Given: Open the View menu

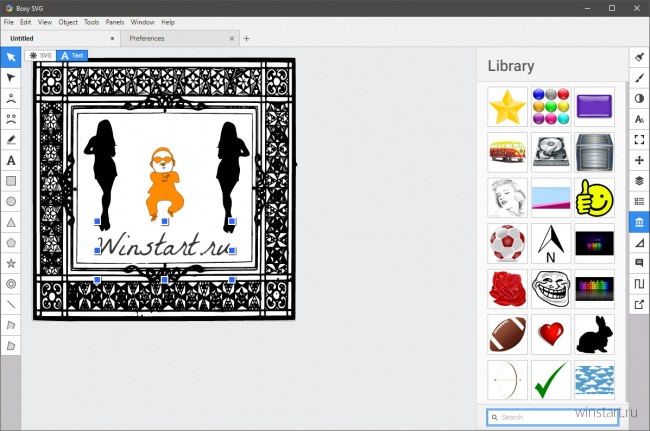Looking at the screenshot, I should tap(45, 22).
